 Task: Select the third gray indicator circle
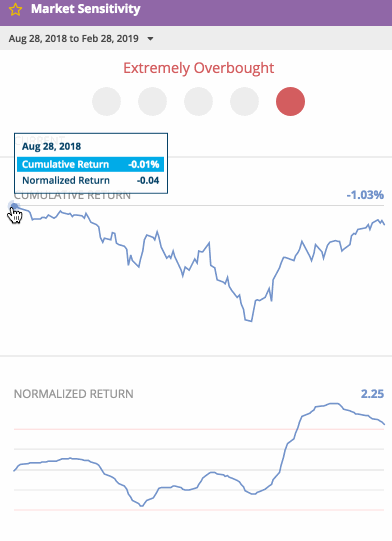click(x=198, y=101)
